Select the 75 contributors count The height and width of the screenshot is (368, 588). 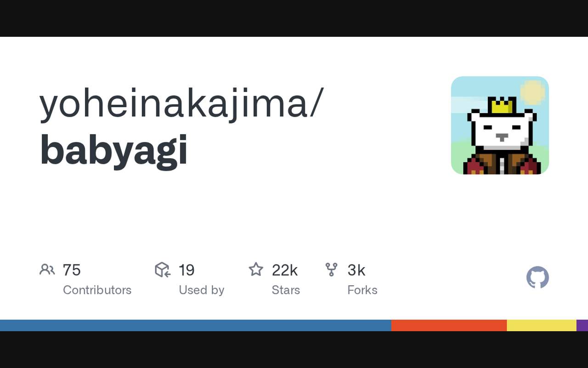[72, 270]
